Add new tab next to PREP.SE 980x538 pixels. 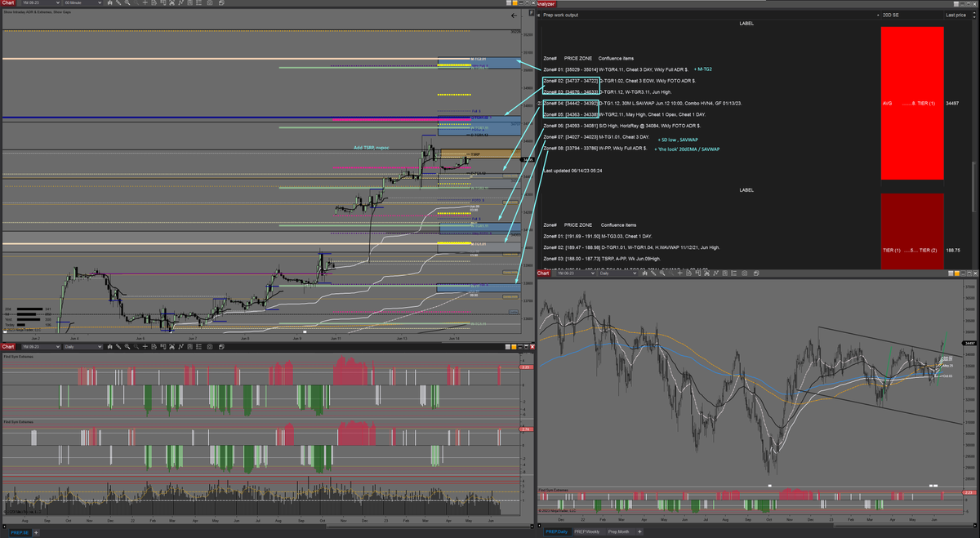[x=37, y=532]
